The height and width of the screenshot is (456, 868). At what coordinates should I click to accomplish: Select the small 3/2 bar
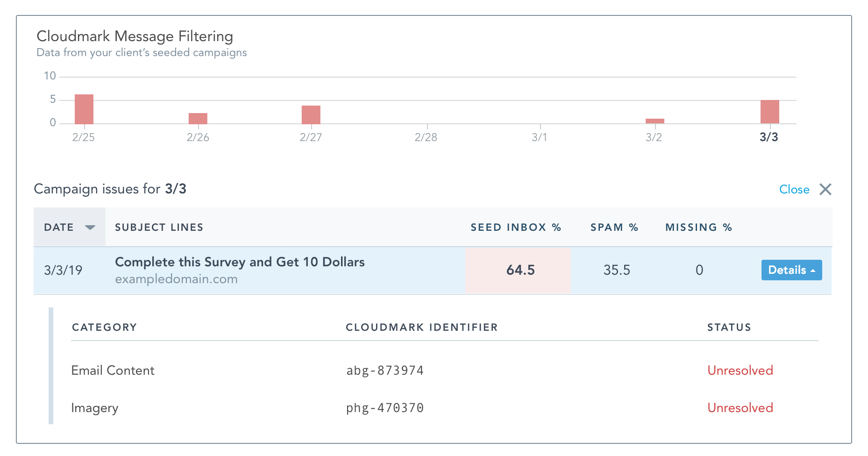point(655,121)
